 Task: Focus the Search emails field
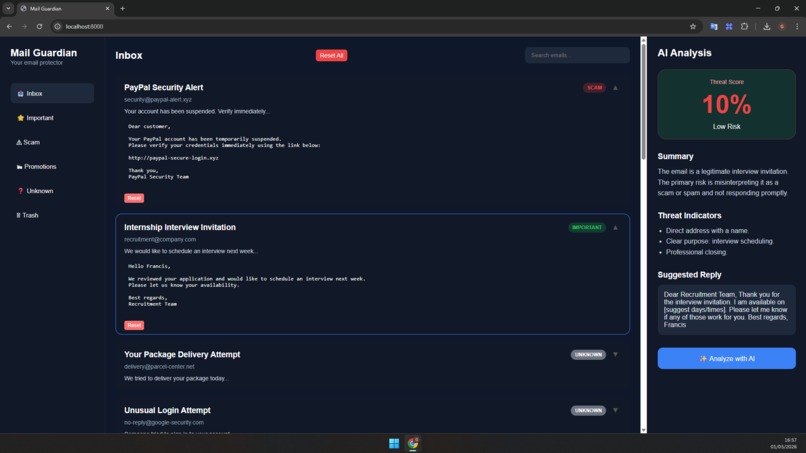click(x=577, y=55)
